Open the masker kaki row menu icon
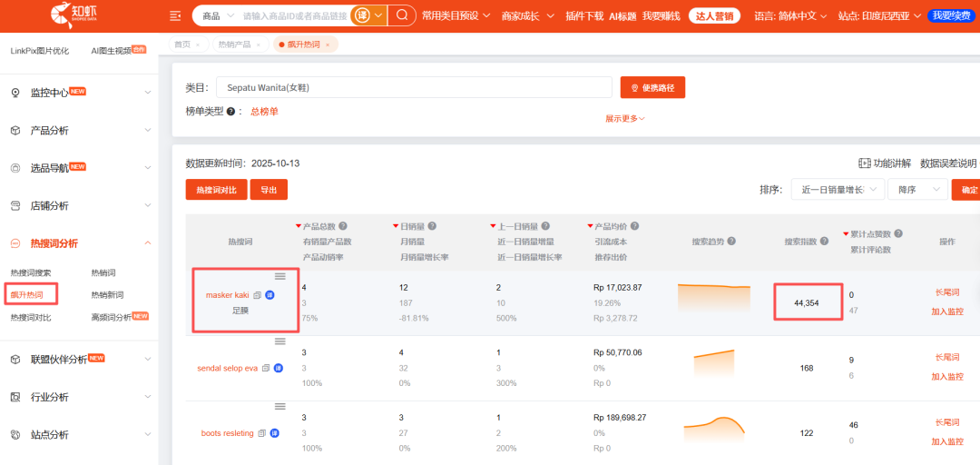The image size is (980, 465). coord(280,276)
